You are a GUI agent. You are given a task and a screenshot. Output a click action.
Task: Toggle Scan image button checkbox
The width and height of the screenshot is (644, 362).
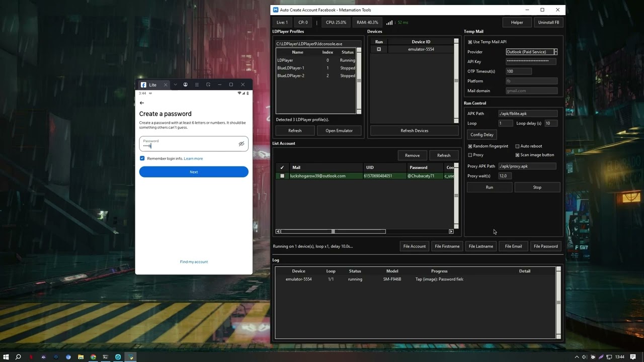coord(517,155)
